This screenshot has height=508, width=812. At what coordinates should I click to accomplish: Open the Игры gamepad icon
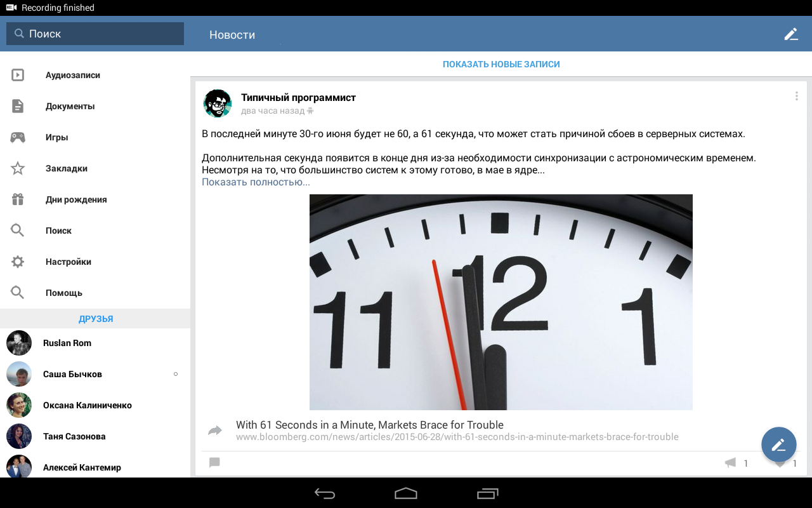pos(18,137)
